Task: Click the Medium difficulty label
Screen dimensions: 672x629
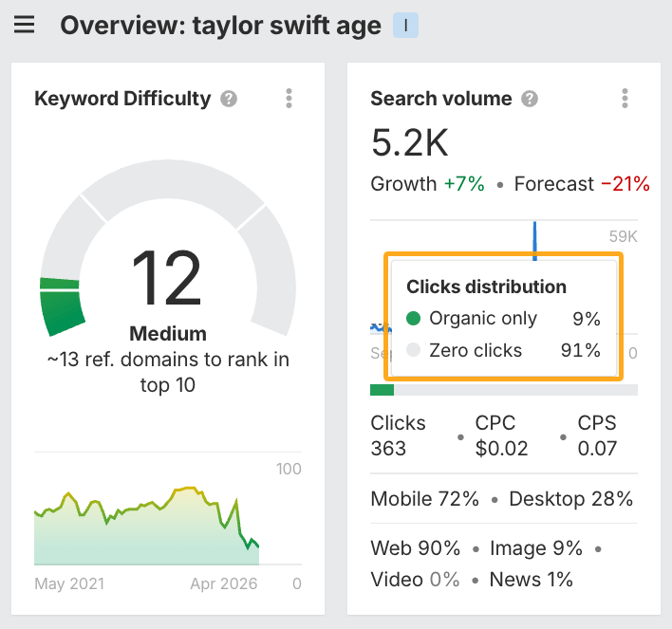Action: tap(168, 333)
